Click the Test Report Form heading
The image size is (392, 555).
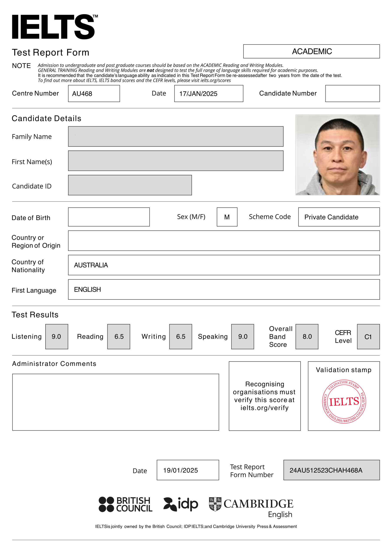click(50, 52)
